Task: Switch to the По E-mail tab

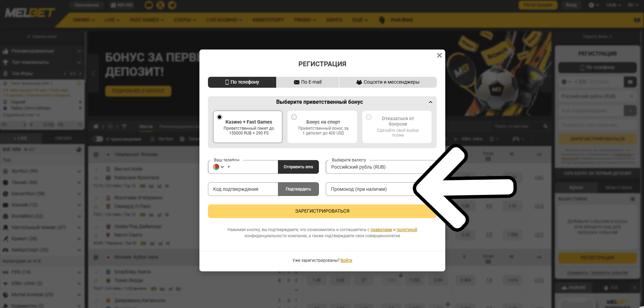Action: 308,82
